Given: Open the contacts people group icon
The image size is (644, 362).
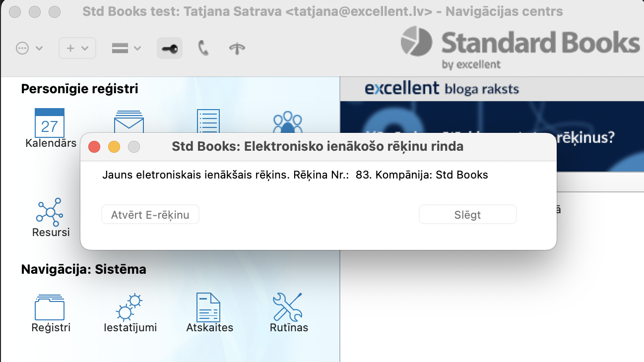Looking at the screenshot, I should [288, 122].
